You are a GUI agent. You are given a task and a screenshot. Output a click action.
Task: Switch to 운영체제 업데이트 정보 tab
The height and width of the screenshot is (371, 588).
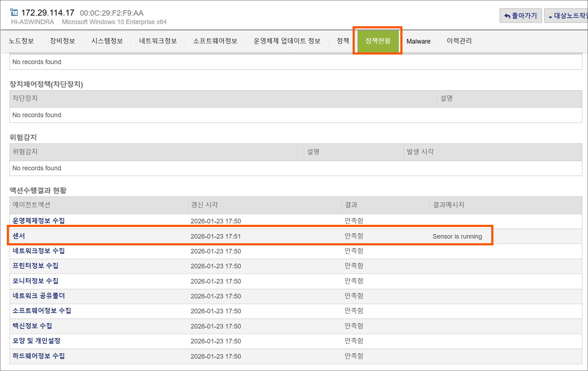click(287, 41)
